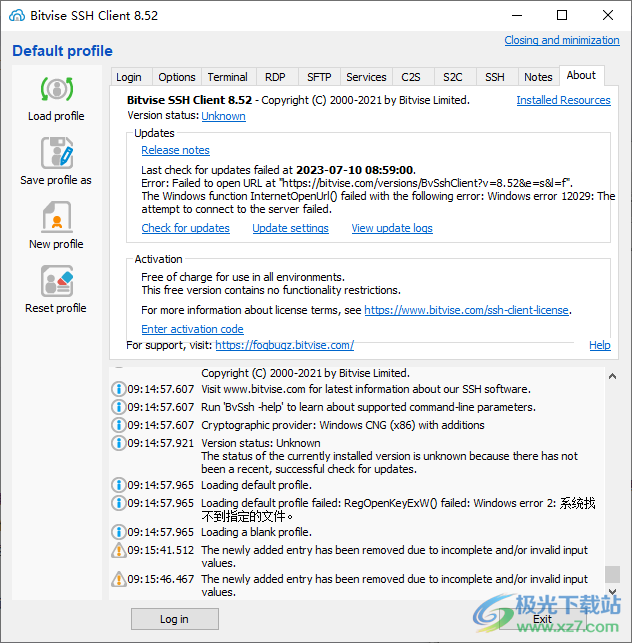The height and width of the screenshot is (643, 632).
Task: Open the fogbugz.bitvise.com support link
Action: [x=285, y=345]
